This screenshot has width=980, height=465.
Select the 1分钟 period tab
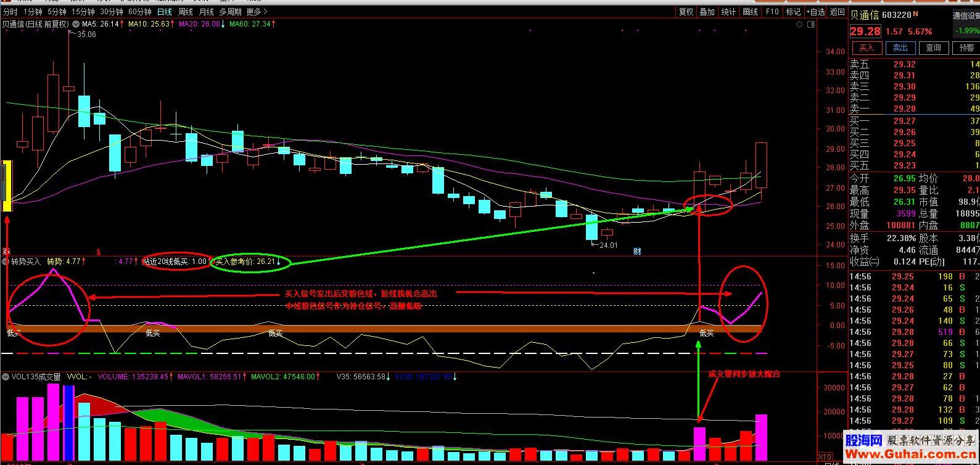click(33, 12)
